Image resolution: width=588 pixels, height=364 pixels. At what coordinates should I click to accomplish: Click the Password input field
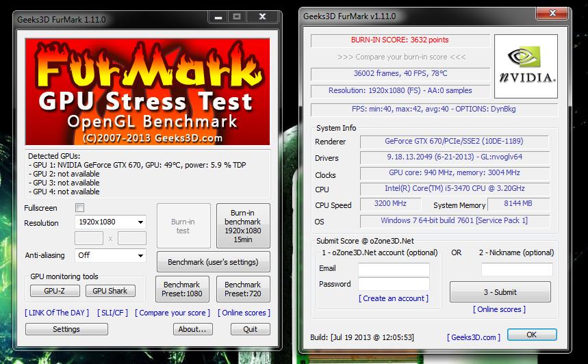[x=394, y=284]
